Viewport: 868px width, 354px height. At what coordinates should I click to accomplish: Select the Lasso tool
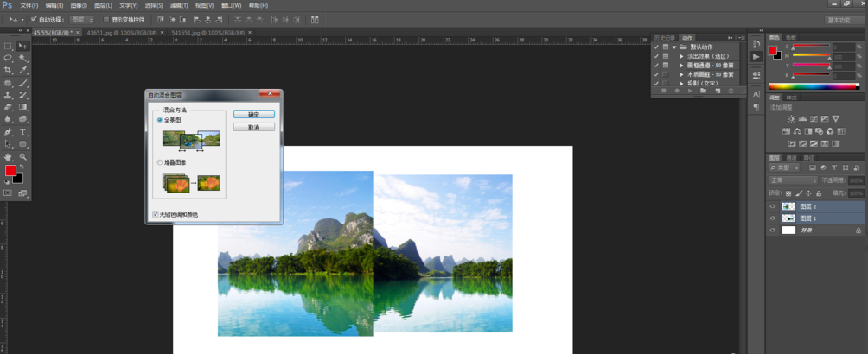coord(8,58)
